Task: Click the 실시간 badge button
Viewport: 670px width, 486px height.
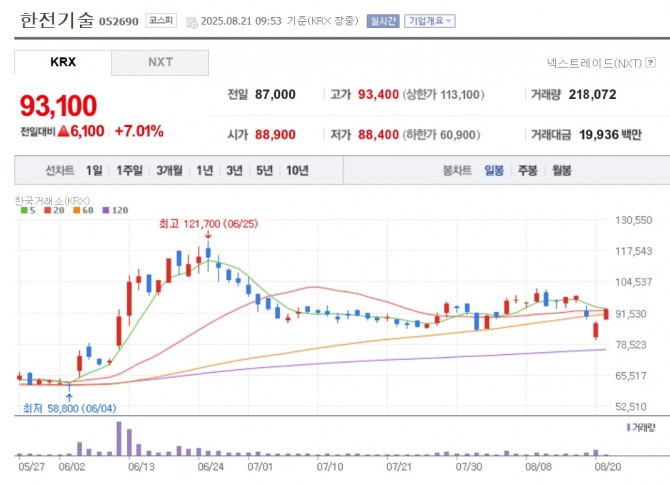Action: [383, 20]
